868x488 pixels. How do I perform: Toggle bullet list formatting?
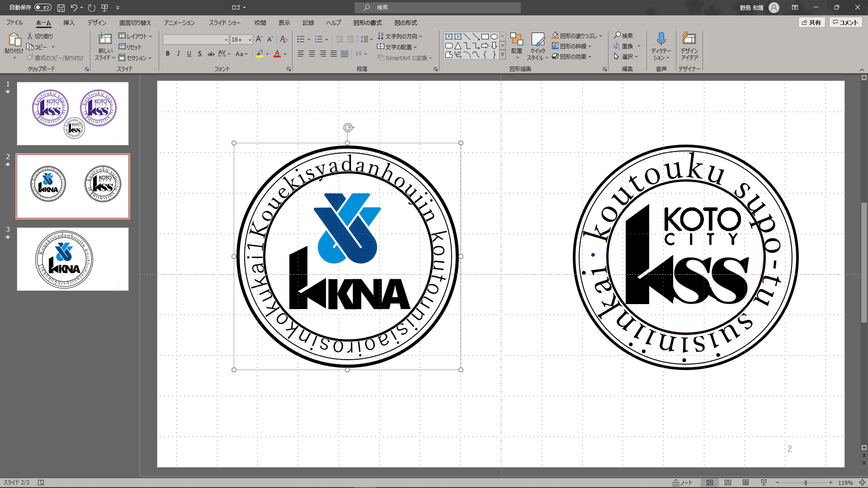click(x=301, y=40)
